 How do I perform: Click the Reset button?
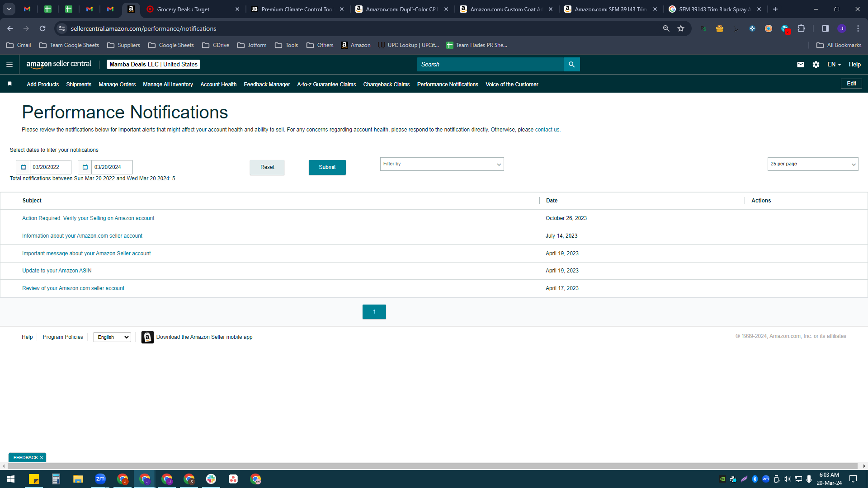click(267, 168)
